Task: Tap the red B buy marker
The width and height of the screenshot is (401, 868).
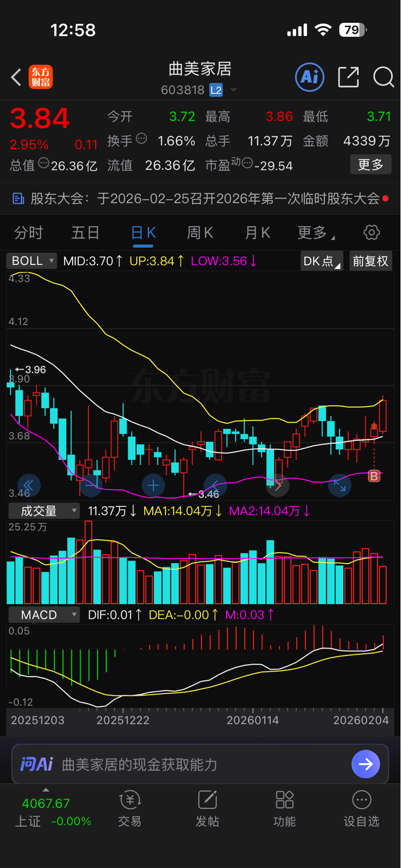Action: coord(374,476)
